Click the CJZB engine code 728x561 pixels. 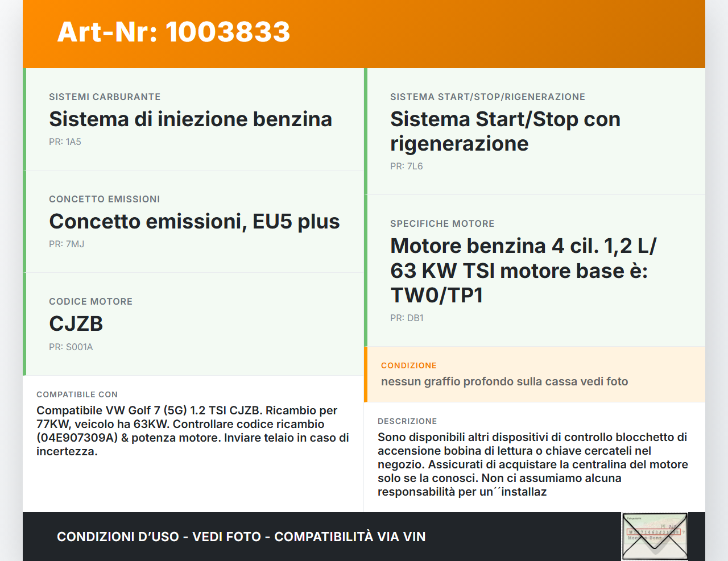tap(76, 324)
